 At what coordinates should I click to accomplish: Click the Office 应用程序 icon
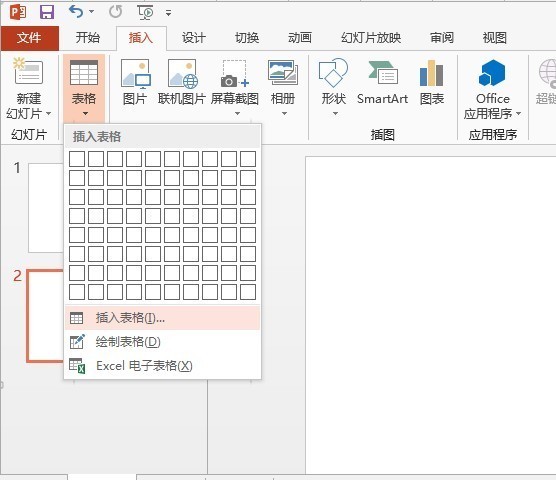492,72
